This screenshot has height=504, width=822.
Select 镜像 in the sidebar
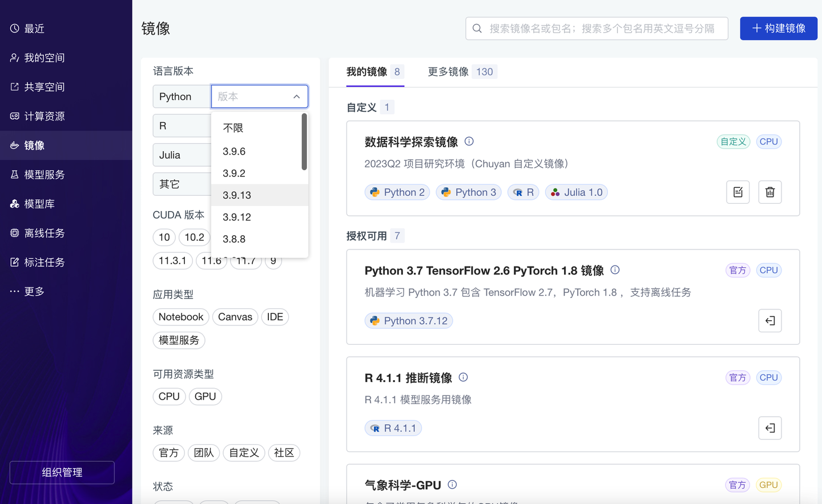tap(66, 145)
